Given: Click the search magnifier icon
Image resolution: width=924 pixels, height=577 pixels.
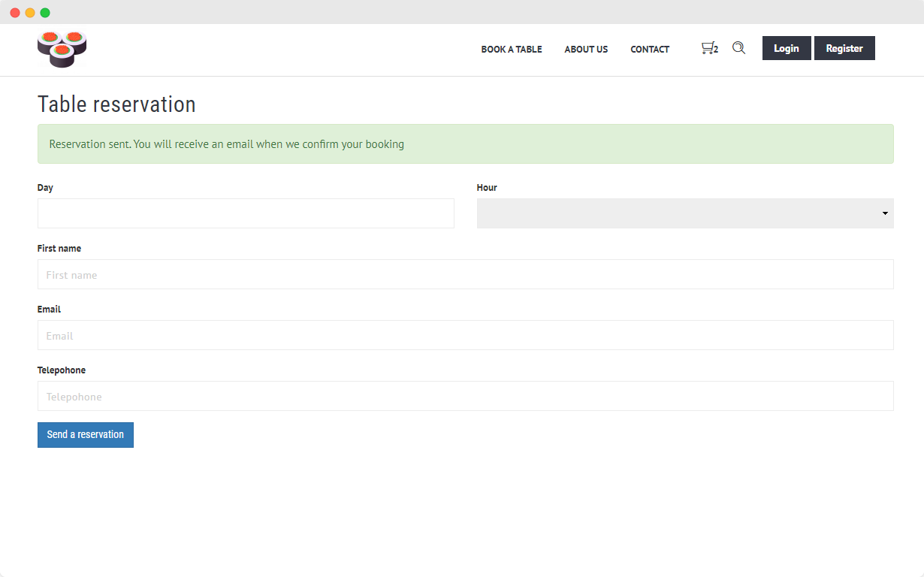Looking at the screenshot, I should [738, 48].
